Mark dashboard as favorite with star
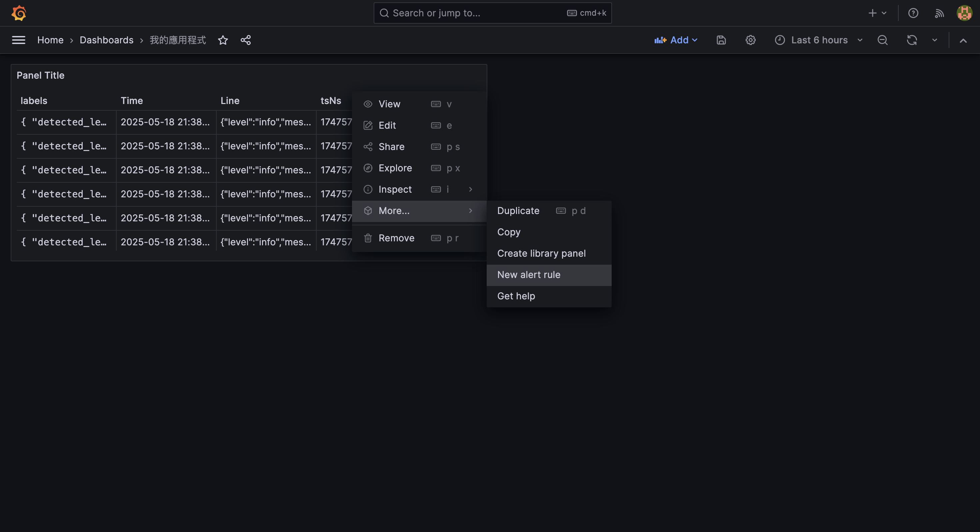Viewport: 980px width, 532px height. 223,40
